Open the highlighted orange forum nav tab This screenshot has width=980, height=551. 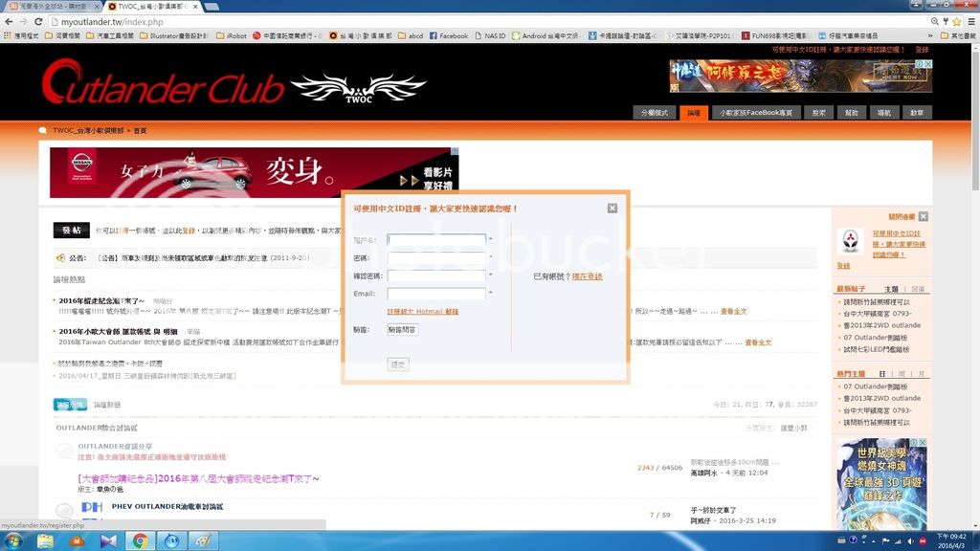(694, 113)
